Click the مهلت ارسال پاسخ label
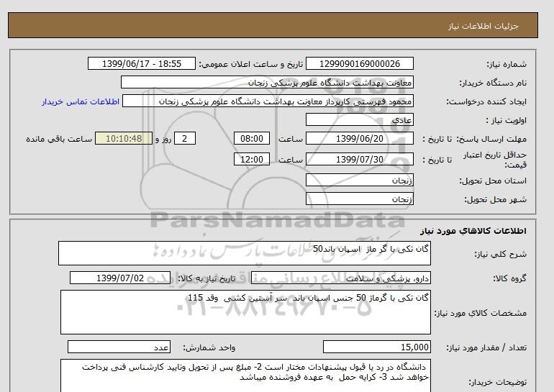554x392 pixels. click(492, 139)
